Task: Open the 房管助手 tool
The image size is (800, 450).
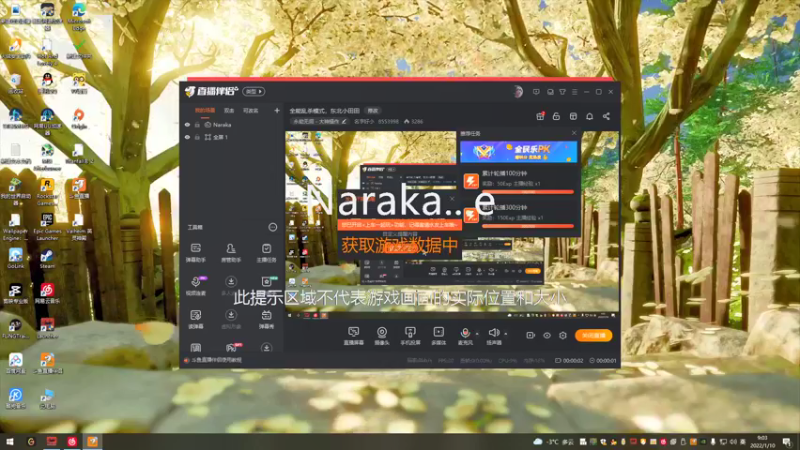Action: click(231, 253)
